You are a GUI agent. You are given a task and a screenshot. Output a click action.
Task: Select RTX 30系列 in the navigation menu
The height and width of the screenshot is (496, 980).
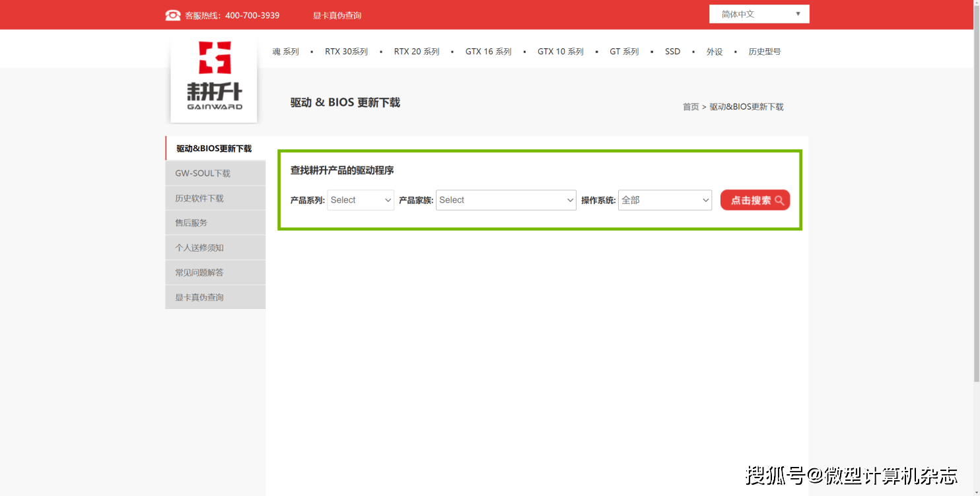click(346, 51)
